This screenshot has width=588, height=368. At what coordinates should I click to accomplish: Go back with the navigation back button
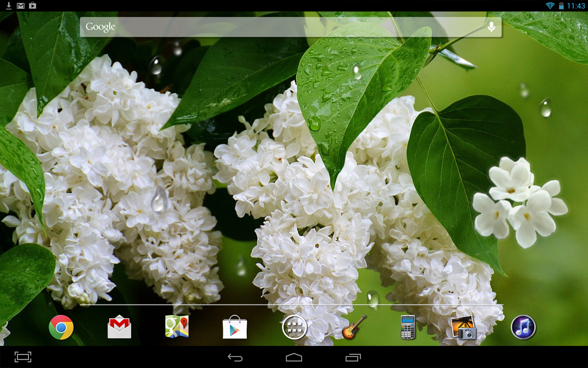[x=235, y=357]
